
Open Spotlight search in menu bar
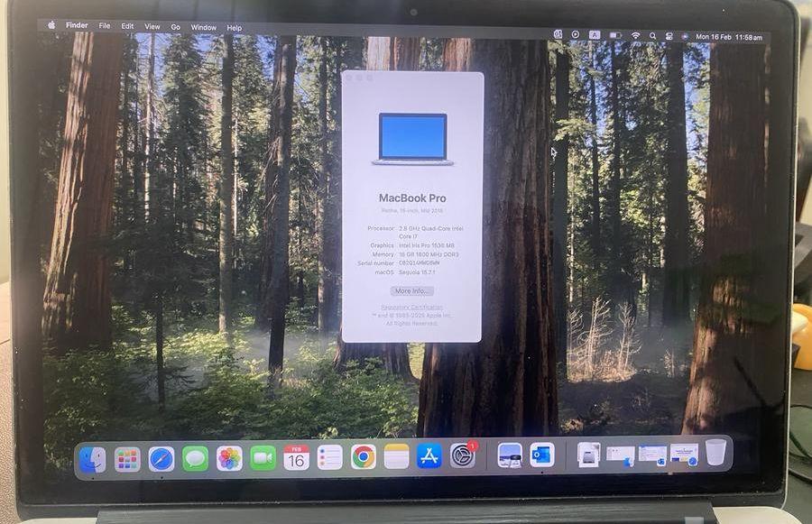652,36
